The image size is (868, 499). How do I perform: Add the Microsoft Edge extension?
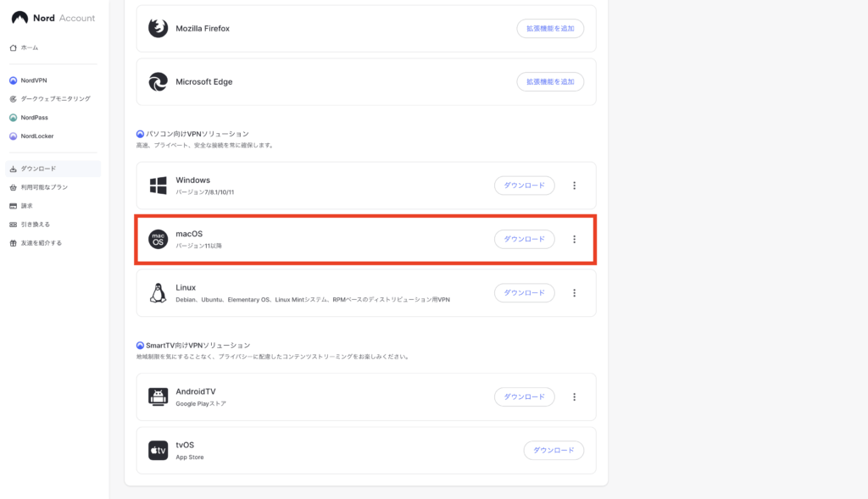pyautogui.click(x=550, y=81)
